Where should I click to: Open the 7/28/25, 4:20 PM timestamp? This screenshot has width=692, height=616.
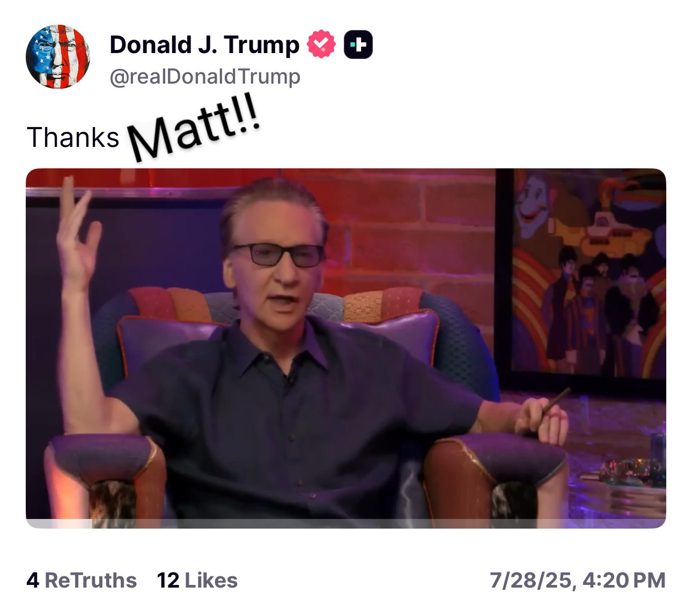click(578, 580)
